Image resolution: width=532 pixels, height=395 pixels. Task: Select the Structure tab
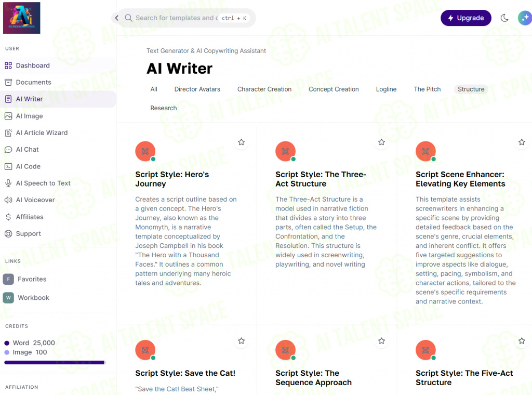coord(471,89)
